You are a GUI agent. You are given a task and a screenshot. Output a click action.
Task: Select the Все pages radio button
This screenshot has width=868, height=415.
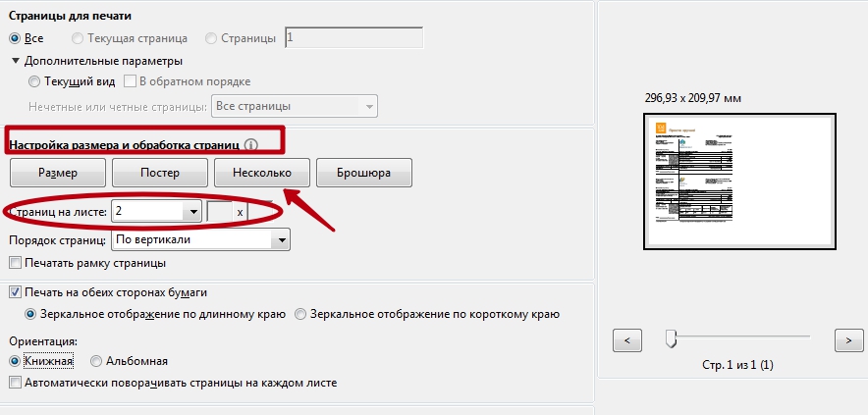point(15,38)
